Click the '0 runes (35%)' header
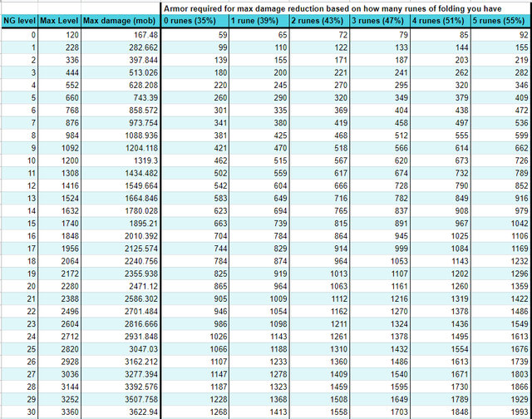This screenshot has width=532, height=419. point(195,21)
